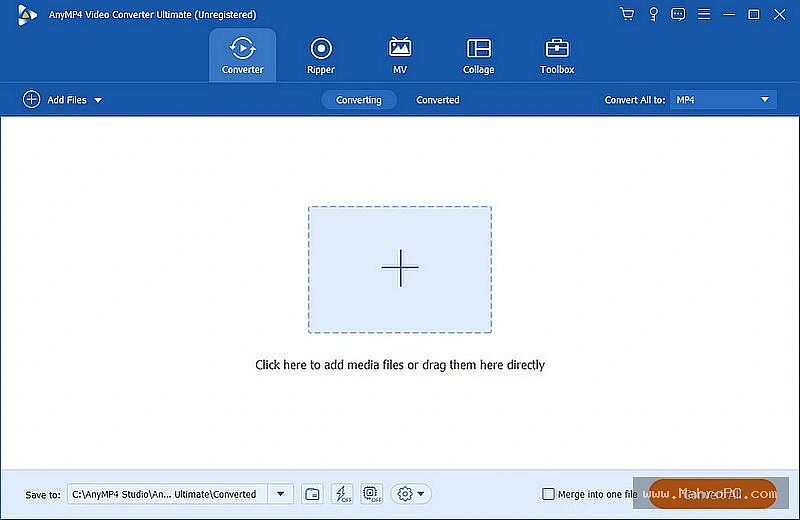Open the hamburger menu in title bar
800x520 pixels.
pos(704,14)
